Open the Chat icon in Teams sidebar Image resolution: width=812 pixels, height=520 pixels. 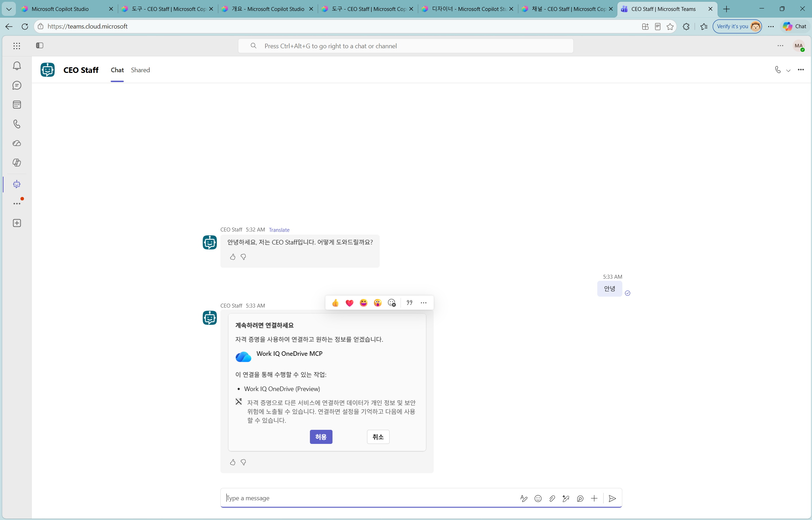[x=17, y=85]
